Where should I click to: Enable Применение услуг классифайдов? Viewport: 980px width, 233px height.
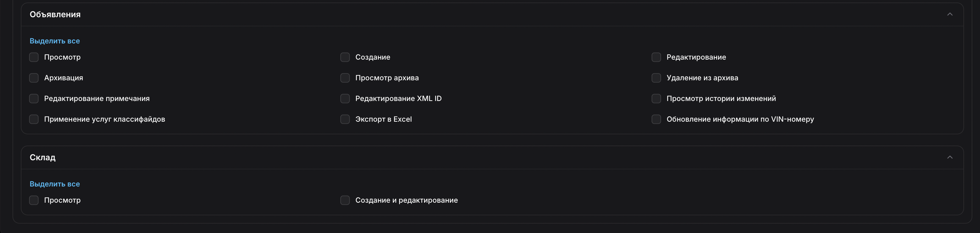(34, 119)
